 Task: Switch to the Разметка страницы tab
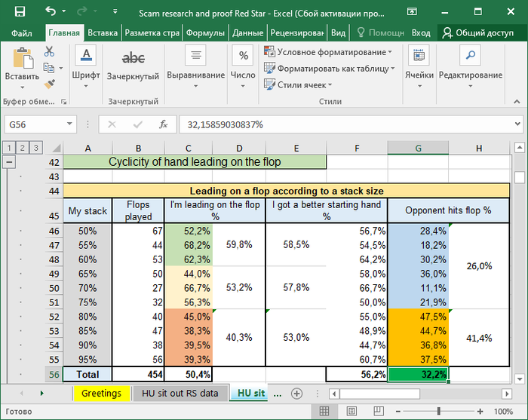tap(152, 33)
